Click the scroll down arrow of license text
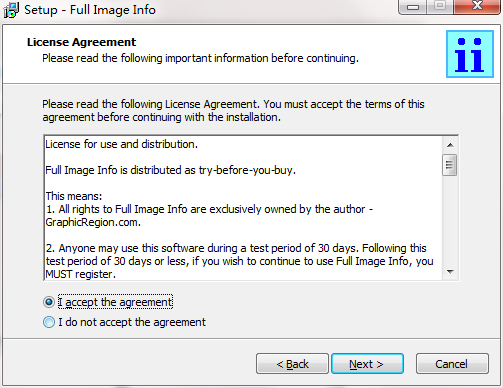503x388 pixels. click(450, 272)
